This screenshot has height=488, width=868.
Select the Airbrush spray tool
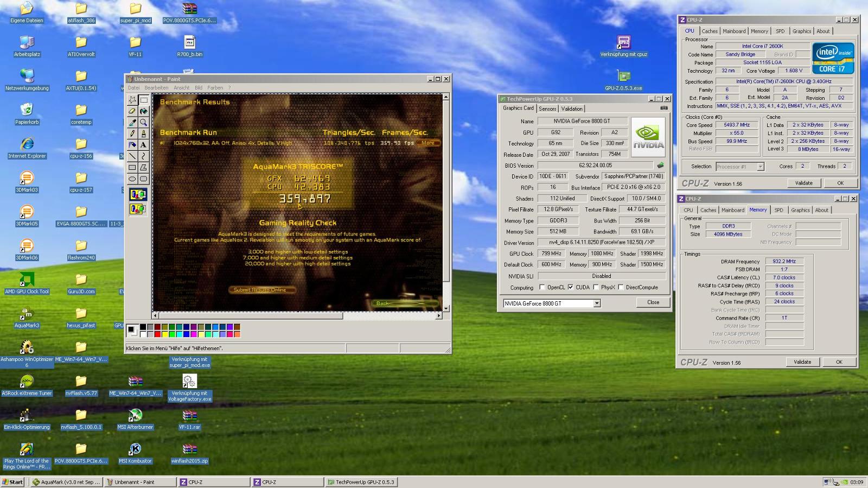point(132,145)
